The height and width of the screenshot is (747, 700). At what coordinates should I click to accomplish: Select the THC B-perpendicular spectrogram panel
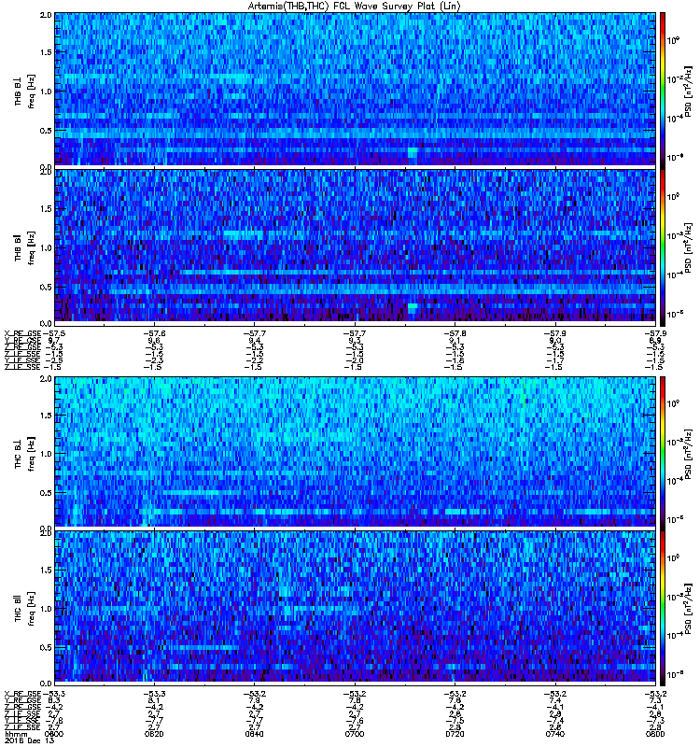(356, 452)
